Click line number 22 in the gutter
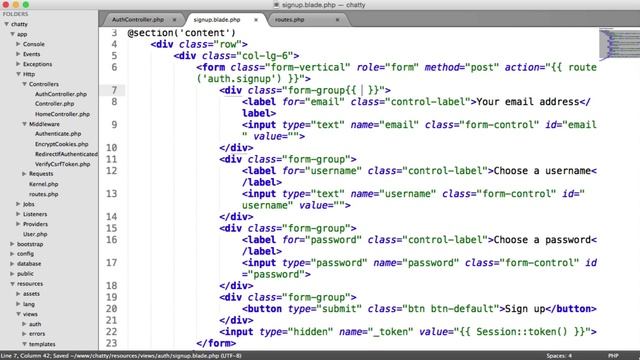 tap(111, 332)
